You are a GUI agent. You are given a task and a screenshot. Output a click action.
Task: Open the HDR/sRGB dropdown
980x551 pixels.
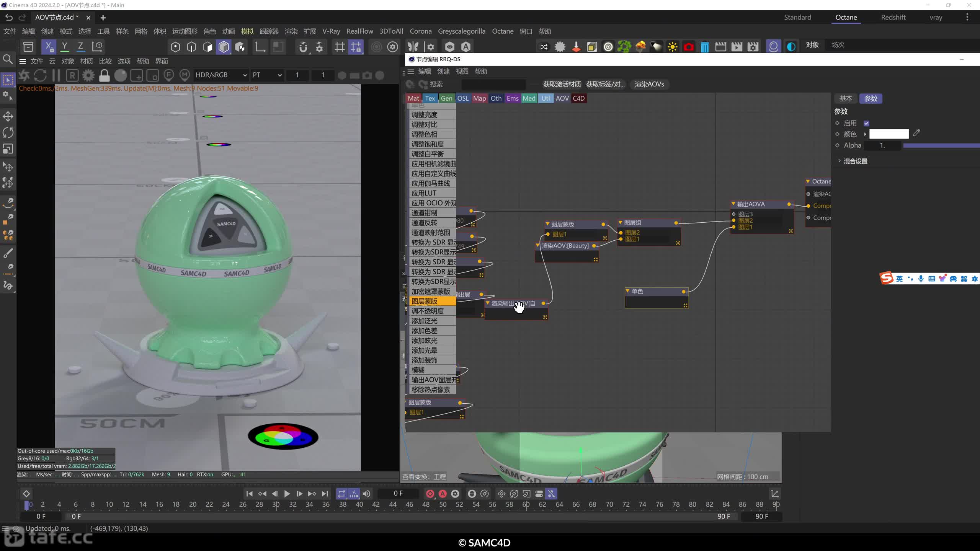[x=221, y=75]
